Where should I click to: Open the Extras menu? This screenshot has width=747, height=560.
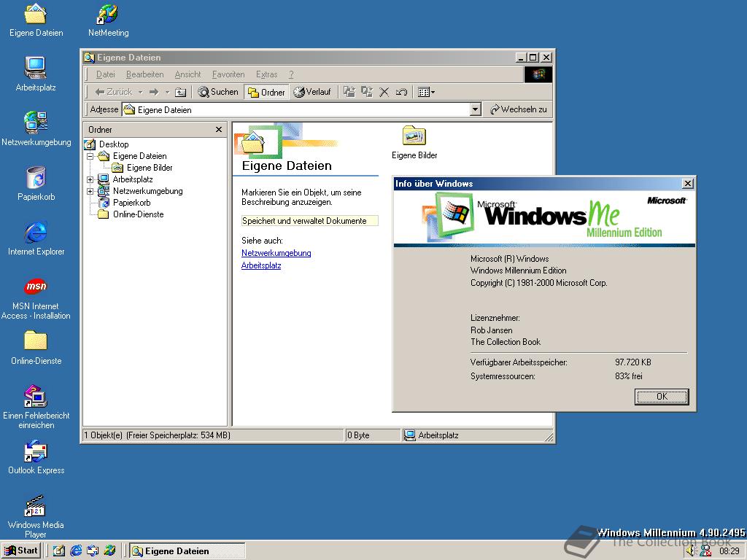(266, 74)
